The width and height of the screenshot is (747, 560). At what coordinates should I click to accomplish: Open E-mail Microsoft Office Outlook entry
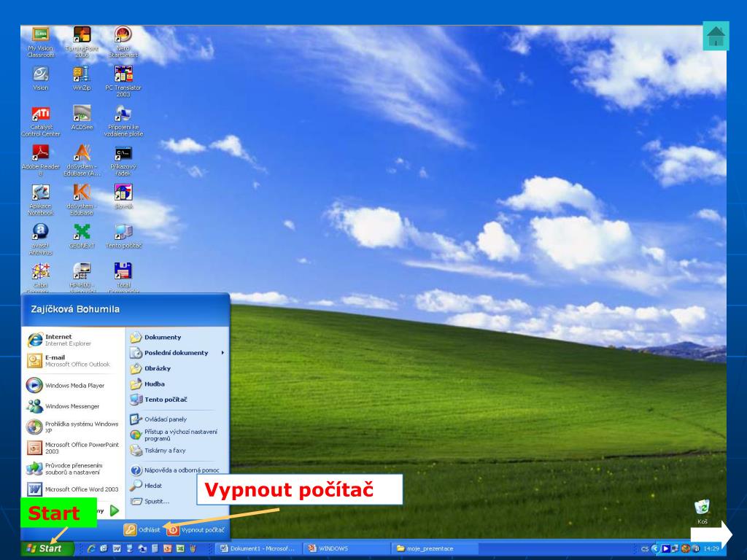tap(74, 360)
